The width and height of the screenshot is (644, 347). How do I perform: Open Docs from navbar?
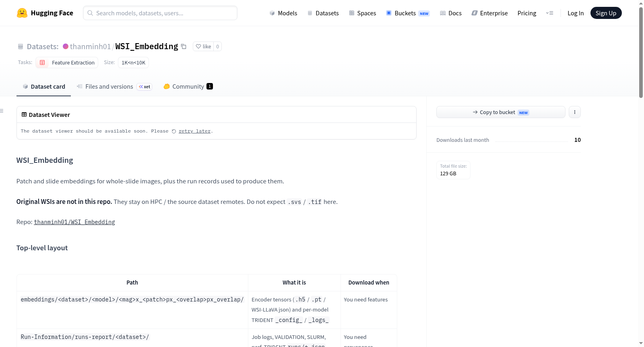pos(451,13)
